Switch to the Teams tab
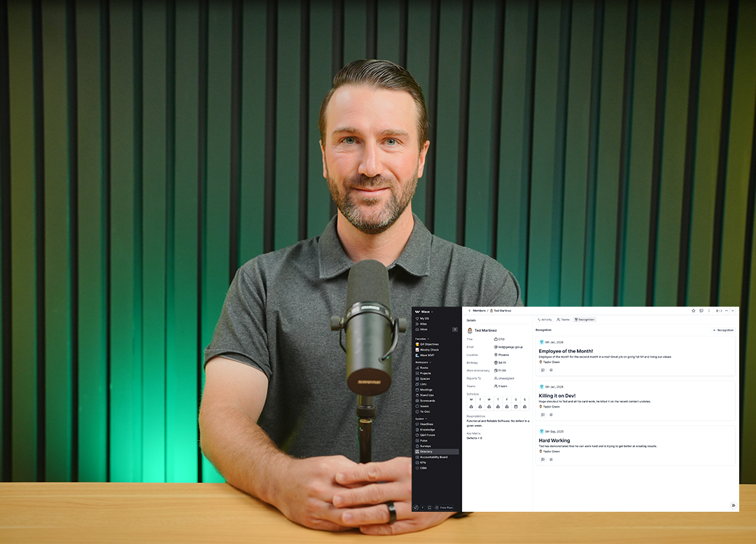Viewport: 756px width, 544px height. pos(563,319)
